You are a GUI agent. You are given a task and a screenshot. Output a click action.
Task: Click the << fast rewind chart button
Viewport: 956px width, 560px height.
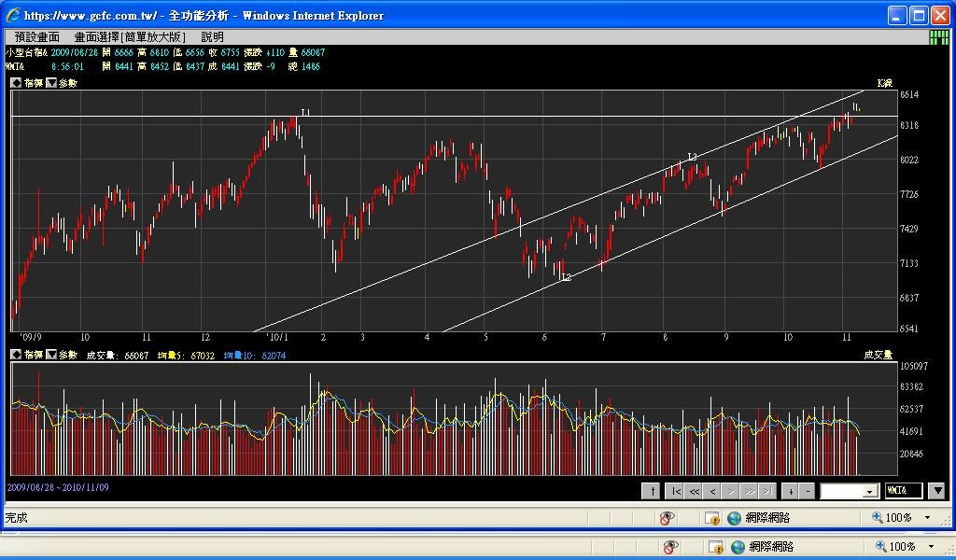point(694,491)
